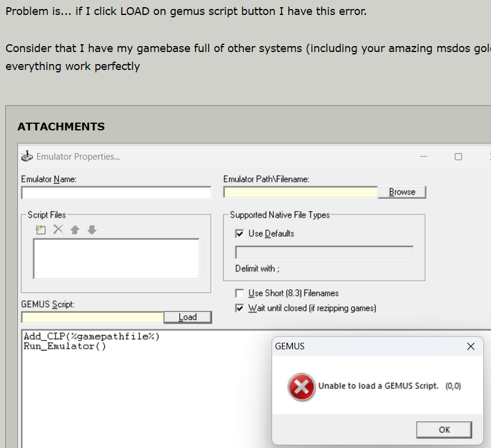This screenshot has height=448, width=491.
Task: Click the Add_CLP(%gamepathfile%) script line
Action: 92,337
